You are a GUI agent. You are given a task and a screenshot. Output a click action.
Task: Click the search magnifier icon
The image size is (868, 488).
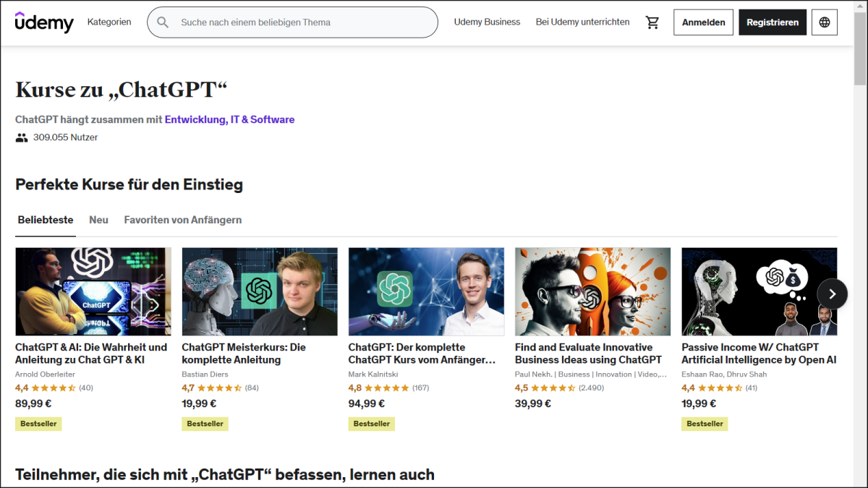pyautogui.click(x=163, y=22)
